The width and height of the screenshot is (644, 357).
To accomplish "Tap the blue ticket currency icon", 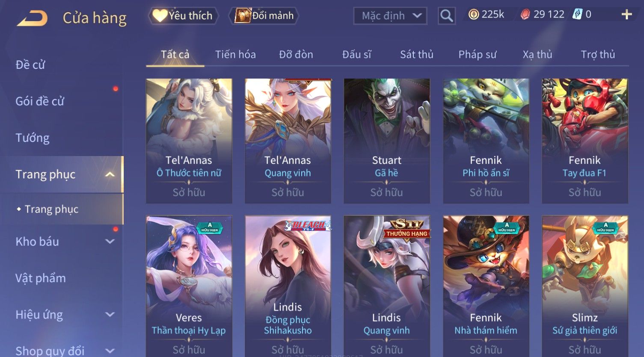I will point(578,14).
